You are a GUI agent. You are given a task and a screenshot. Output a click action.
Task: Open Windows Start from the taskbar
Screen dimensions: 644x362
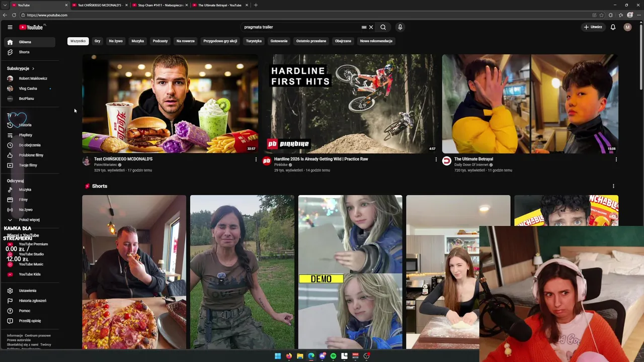(278, 356)
